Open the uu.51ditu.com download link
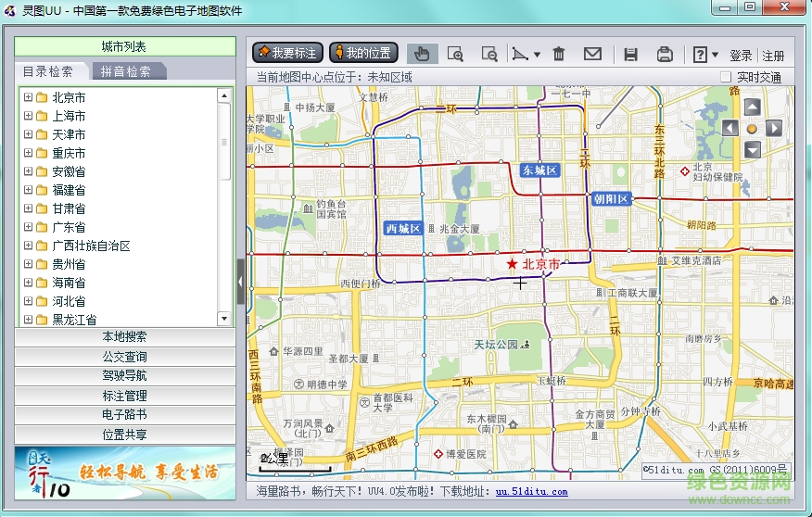 tap(531, 492)
